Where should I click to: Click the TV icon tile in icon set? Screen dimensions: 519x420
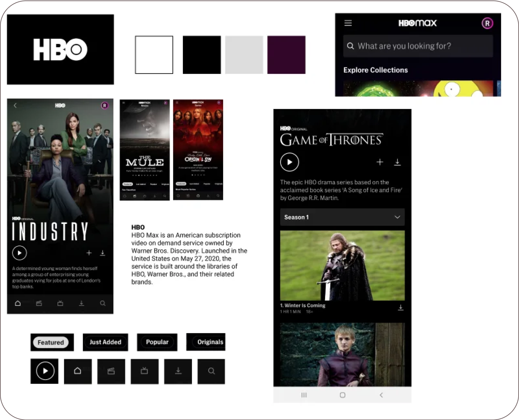click(145, 371)
